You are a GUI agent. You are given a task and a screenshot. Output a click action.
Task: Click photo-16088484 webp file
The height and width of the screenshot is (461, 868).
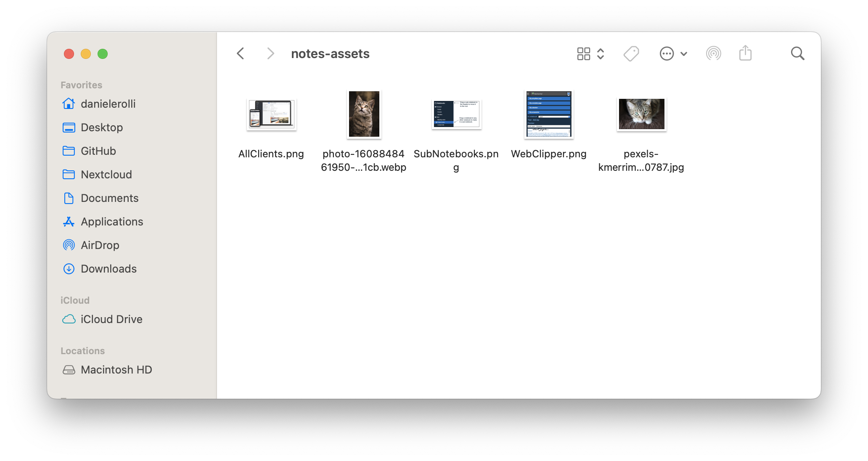coord(363,114)
